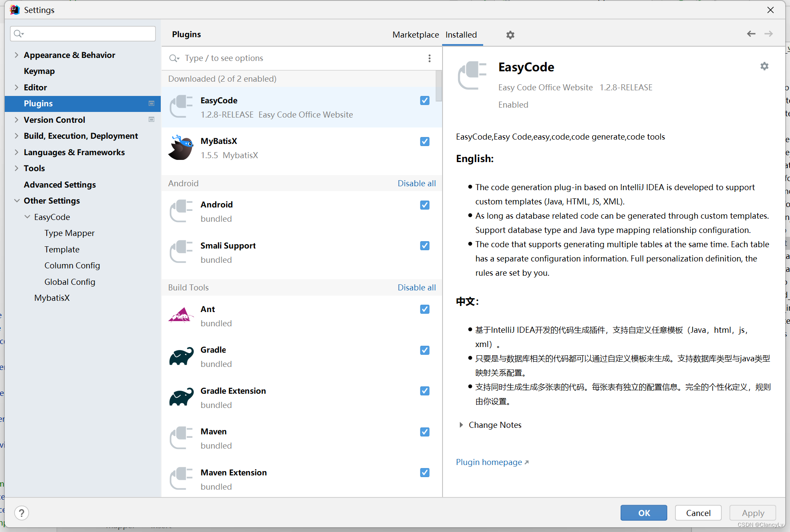Click the settings search magnifier icon
This screenshot has height=532, width=790.
19,34
